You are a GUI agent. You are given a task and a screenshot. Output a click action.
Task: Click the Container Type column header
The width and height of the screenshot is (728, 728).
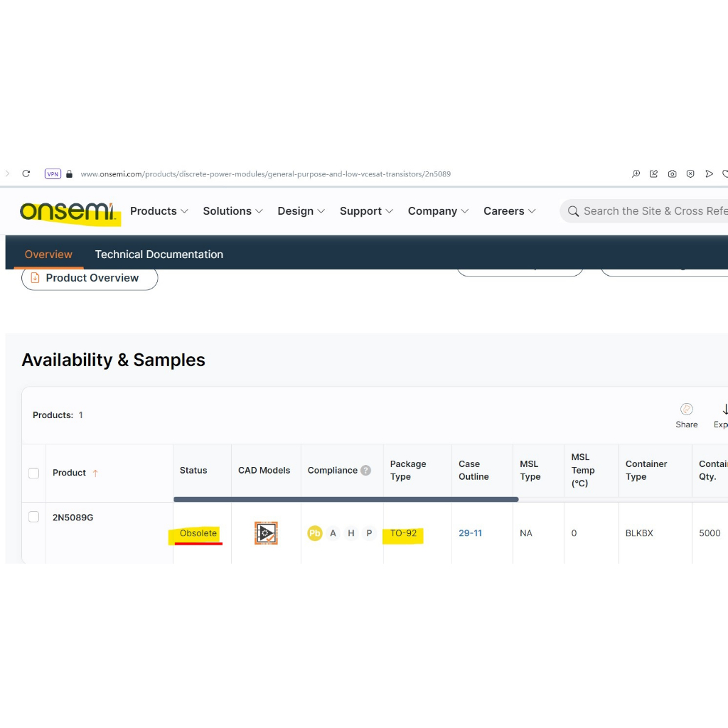[646, 471]
